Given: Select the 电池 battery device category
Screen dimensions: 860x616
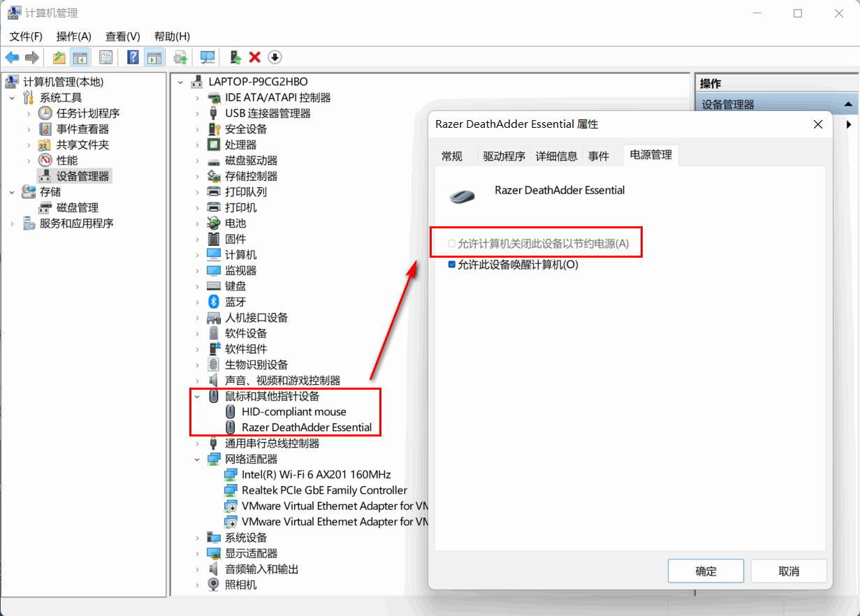Looking at the screenshot, I should [235, 223].
